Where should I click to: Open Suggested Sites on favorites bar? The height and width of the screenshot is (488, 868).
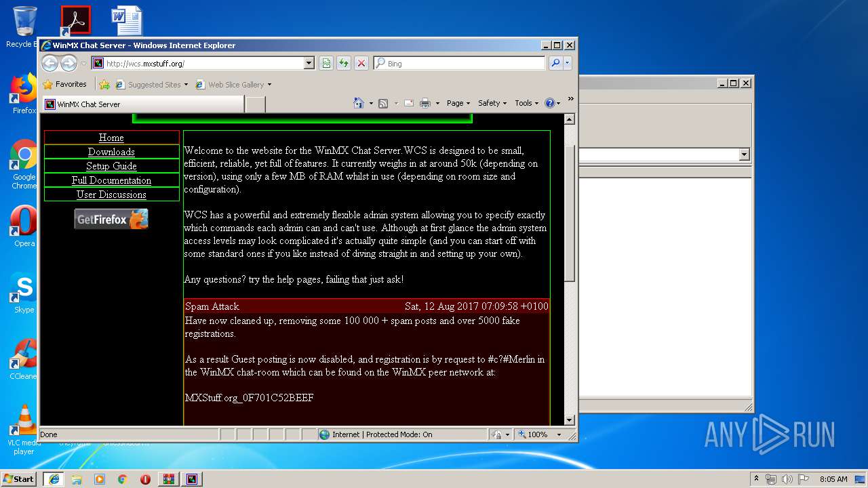[151, 85]
